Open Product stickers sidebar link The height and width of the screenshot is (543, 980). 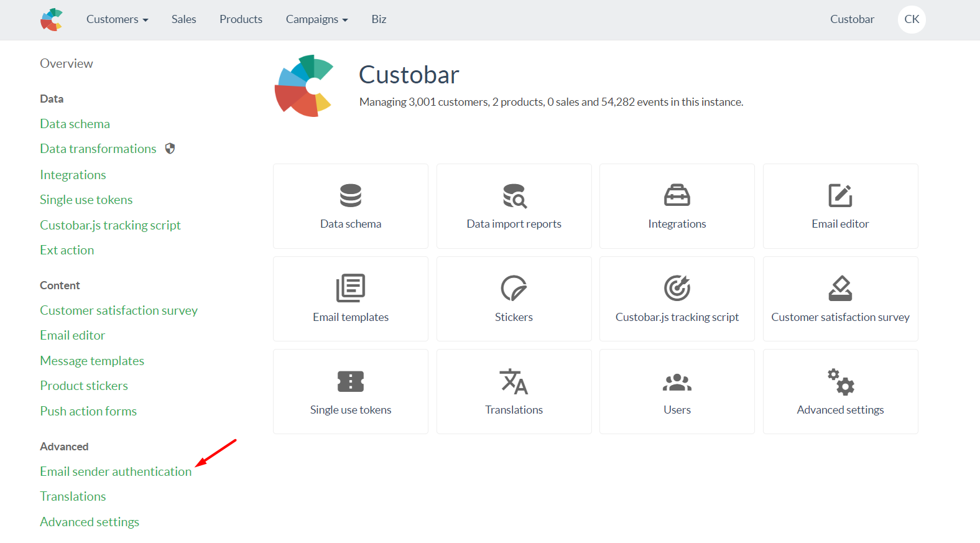[x=84, y=386]
